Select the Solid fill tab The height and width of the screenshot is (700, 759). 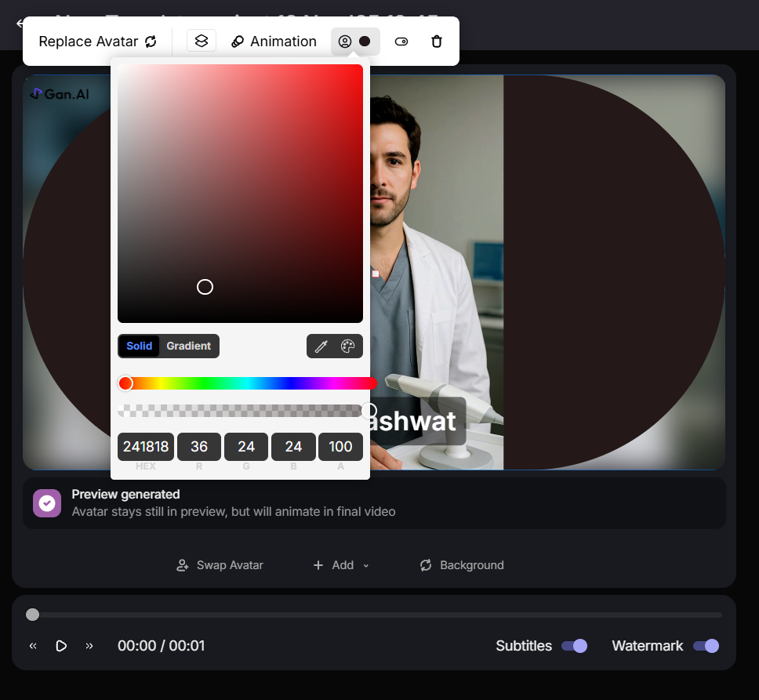tap(140, 346)
